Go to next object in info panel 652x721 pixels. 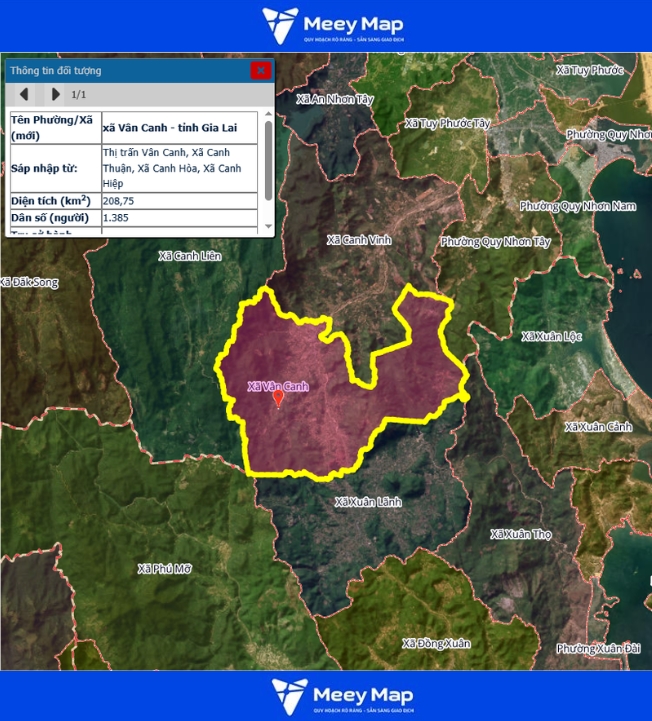pos(55,95)
